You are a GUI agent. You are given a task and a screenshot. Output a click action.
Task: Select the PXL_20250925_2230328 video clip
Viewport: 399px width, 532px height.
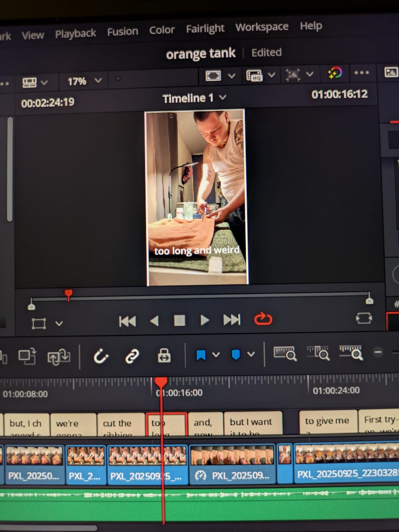click(x=346, y=463)
